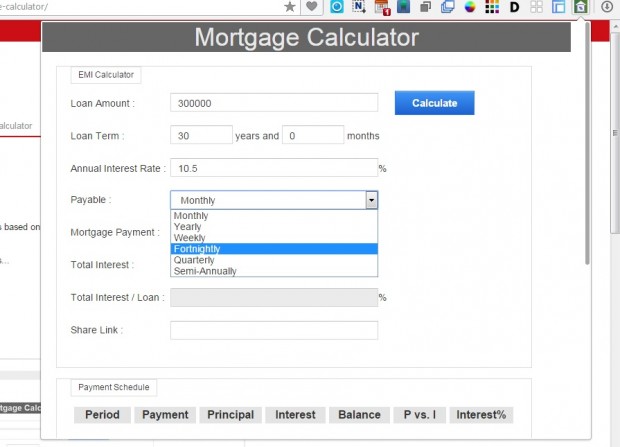Click the Period column header
Image resolution: width=620 pixels, height=447 pixels.
(102, 415)
